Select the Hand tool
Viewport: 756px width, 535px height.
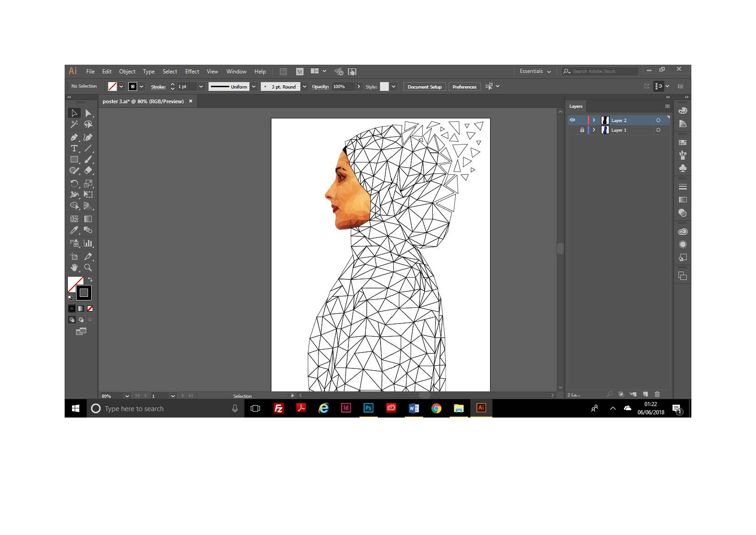[74, 267]
